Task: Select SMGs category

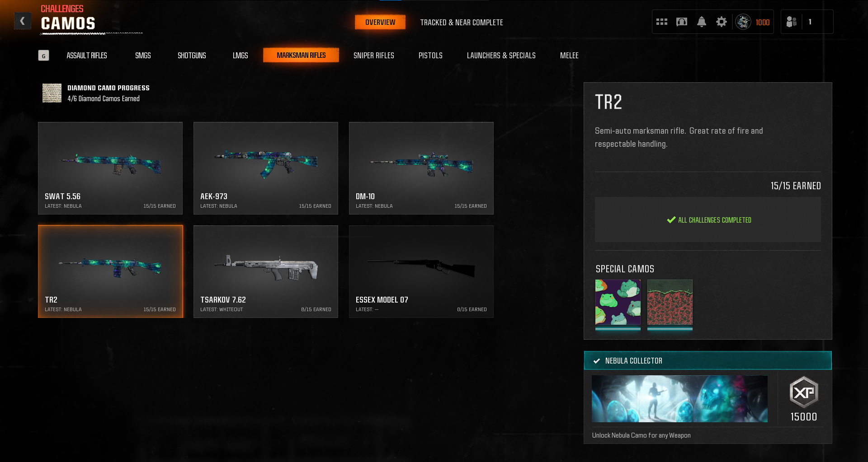Action: point(143,56)
